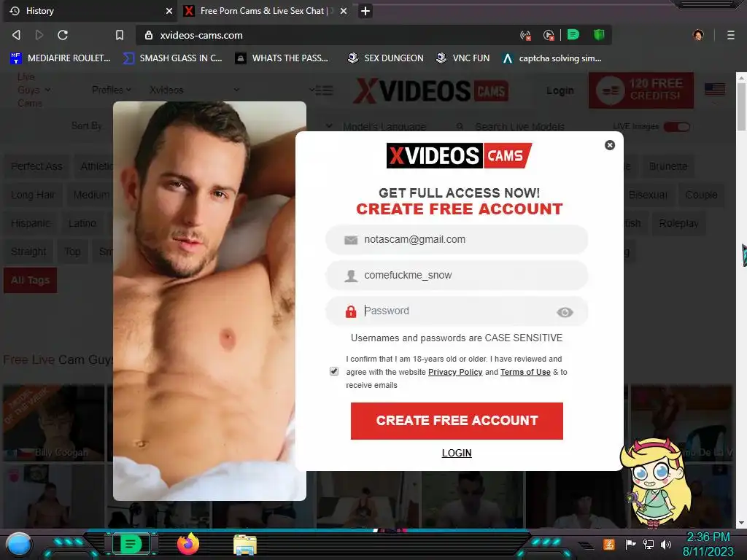Expand the Profiles dropdown

click(x=112, y=90)
